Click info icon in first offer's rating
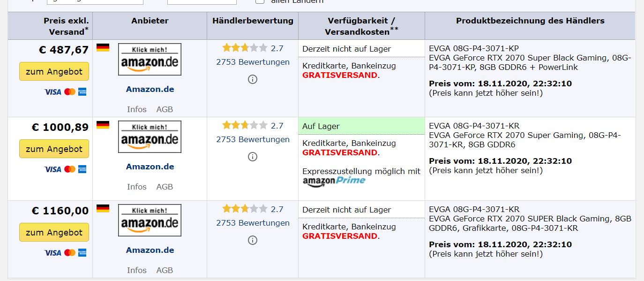The width and height of the screenshot is (644, 281). 253,79
